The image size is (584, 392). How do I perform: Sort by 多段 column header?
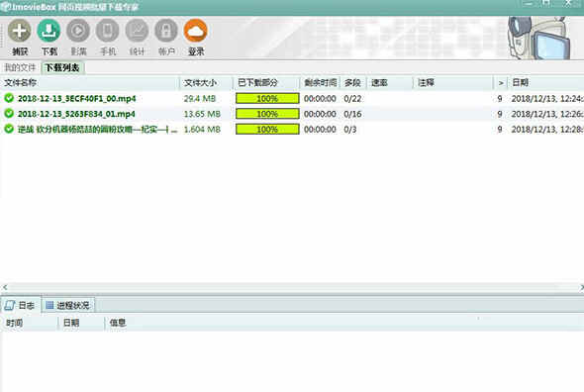(353, 83)
